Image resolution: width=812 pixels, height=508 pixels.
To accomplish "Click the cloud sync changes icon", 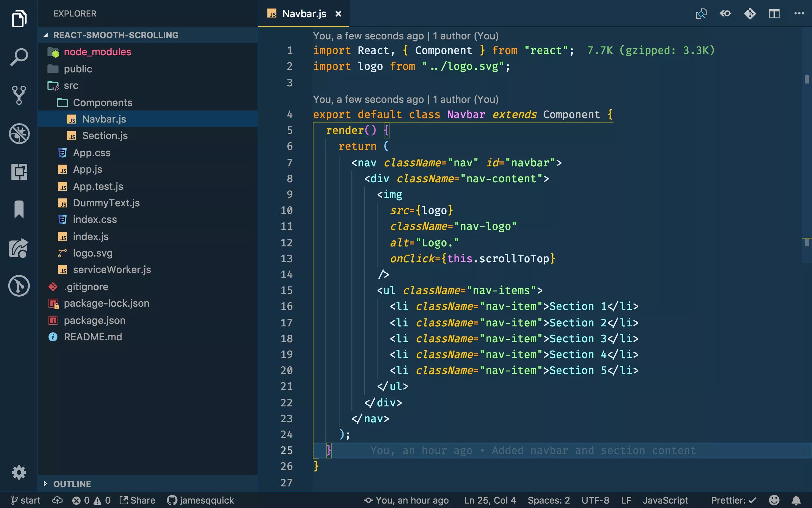I will point(57,500).
